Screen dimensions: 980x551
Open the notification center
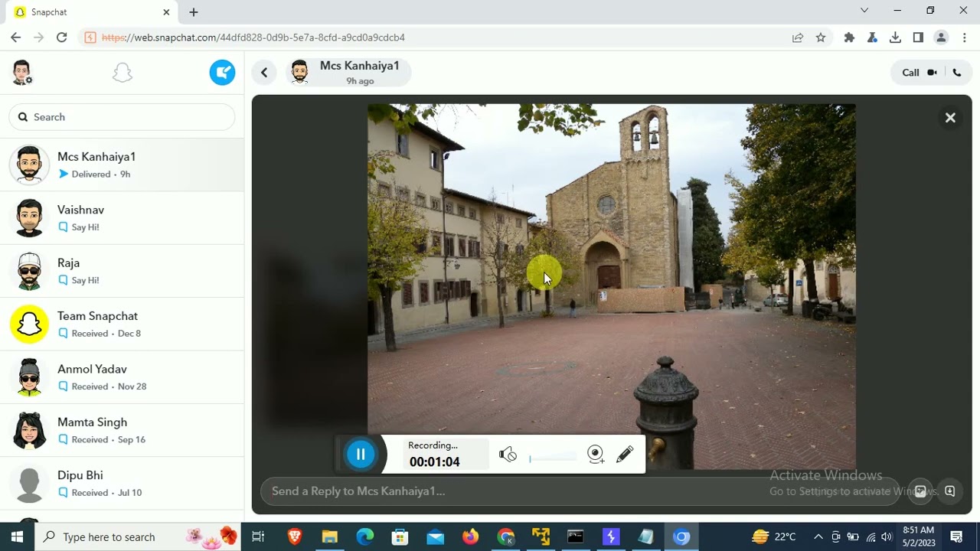(956, 537)
